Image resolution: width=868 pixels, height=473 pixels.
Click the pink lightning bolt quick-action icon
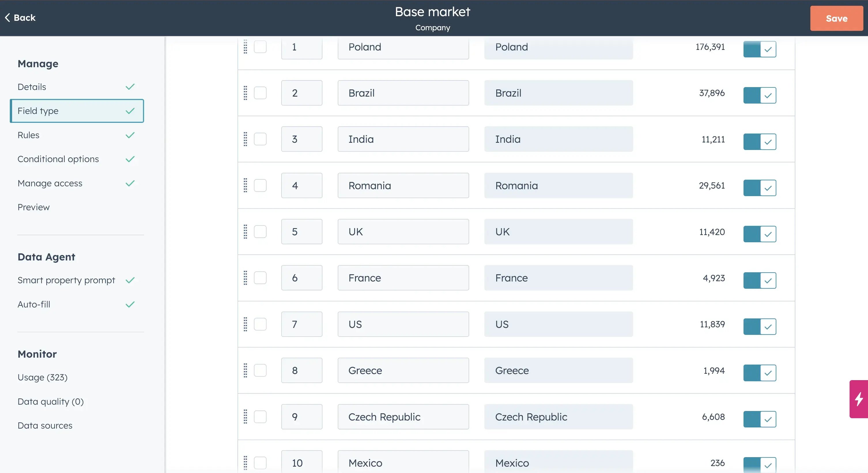859,399
